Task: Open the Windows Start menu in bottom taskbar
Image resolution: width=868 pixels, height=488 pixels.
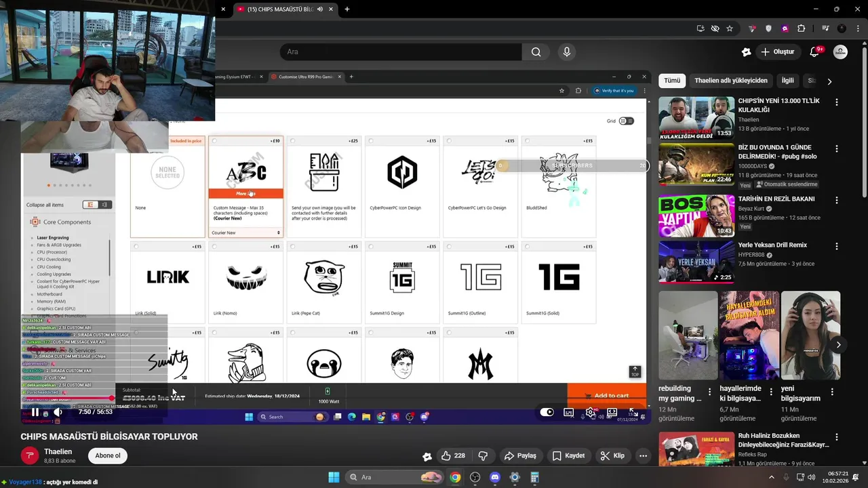Action: [x=334, y=477]
